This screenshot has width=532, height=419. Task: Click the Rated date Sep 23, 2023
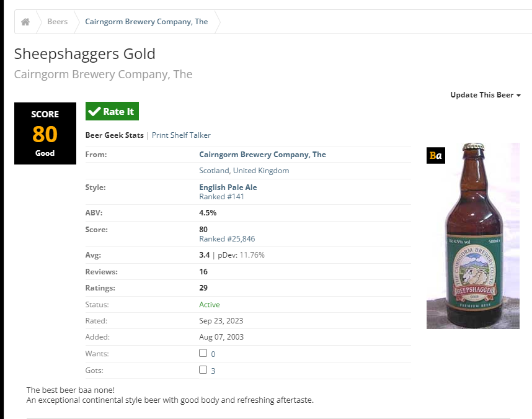221,321
